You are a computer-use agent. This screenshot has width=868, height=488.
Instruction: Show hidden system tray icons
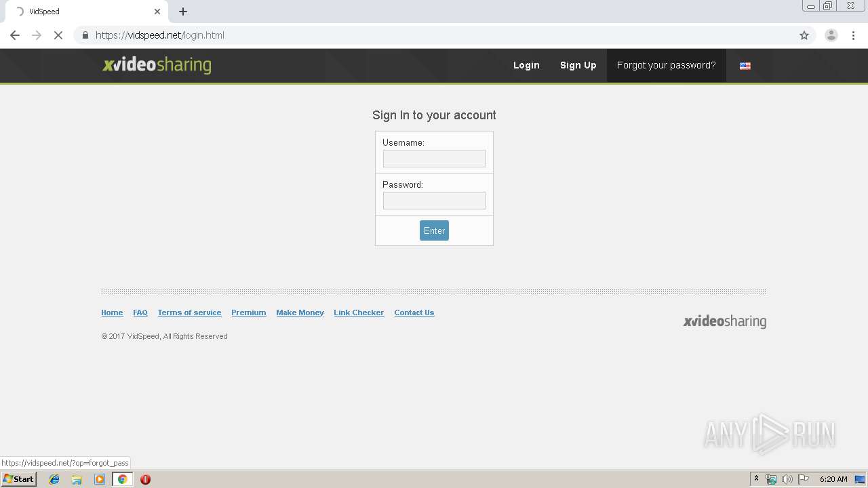pyautogui.click(x=756, y=479)
